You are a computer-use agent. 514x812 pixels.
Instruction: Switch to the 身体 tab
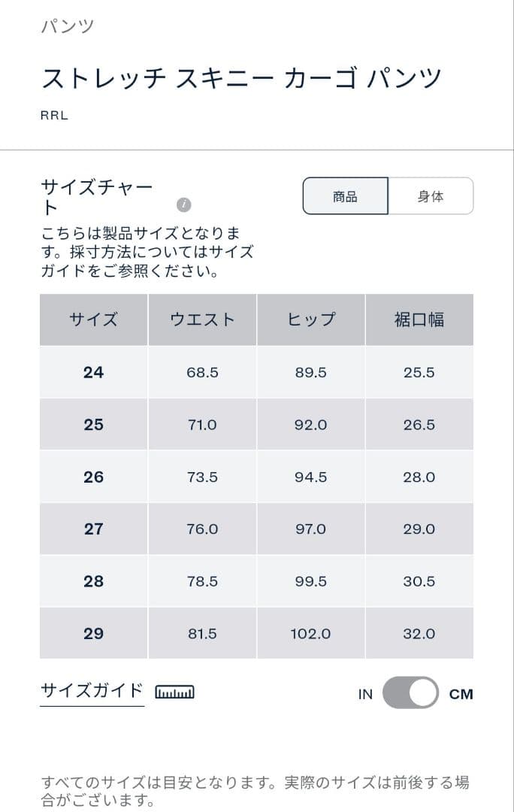432,195
